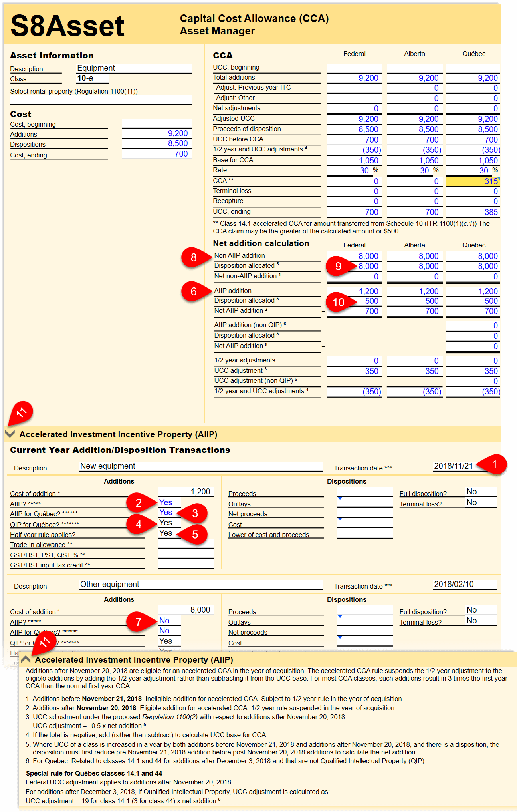The image size is (517, 812).
Task: Toggle AIIP? value Yes for New equipment
Action: (169, 502)
